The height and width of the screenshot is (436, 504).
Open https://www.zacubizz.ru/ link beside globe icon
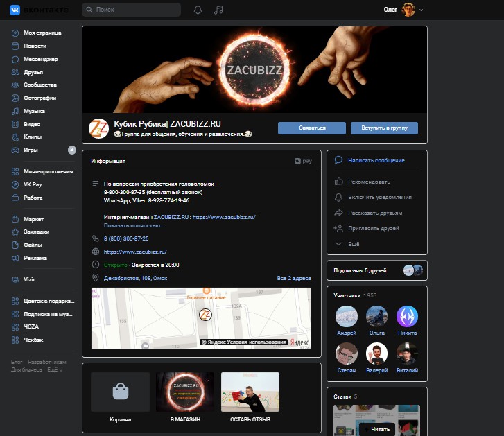coord(135,252)
